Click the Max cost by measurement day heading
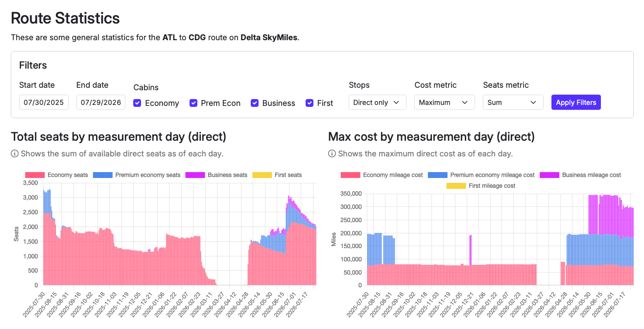The width and height of the screenshot is (644, 329). (431, 136)
